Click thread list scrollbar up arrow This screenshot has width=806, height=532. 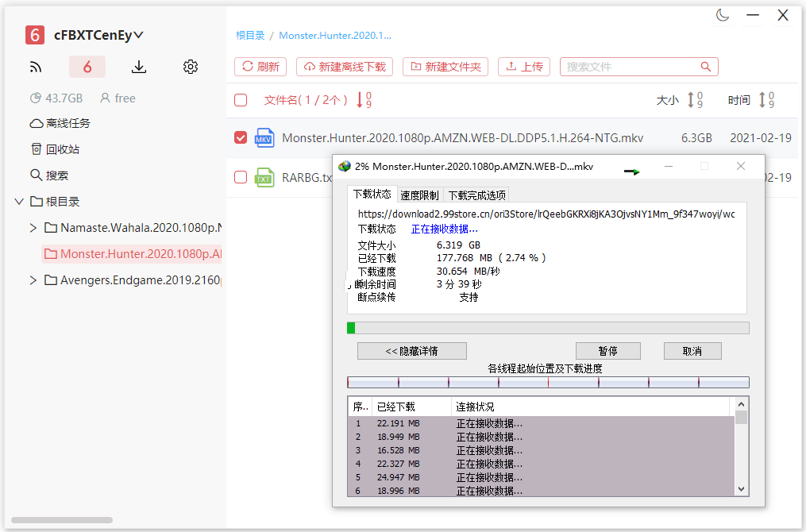click(x=741, y=404)
